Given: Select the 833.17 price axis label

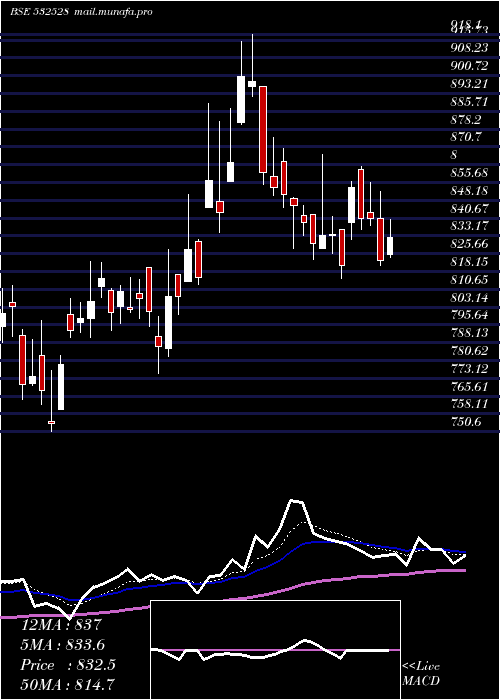Looking at the screenshot, I should pos(468,226).
